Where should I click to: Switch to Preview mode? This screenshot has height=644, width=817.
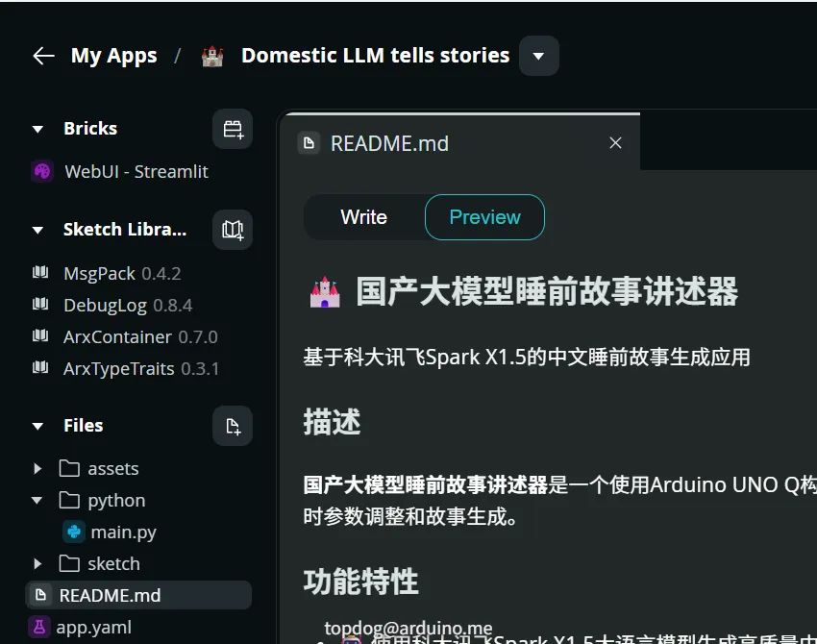(484, 217)
